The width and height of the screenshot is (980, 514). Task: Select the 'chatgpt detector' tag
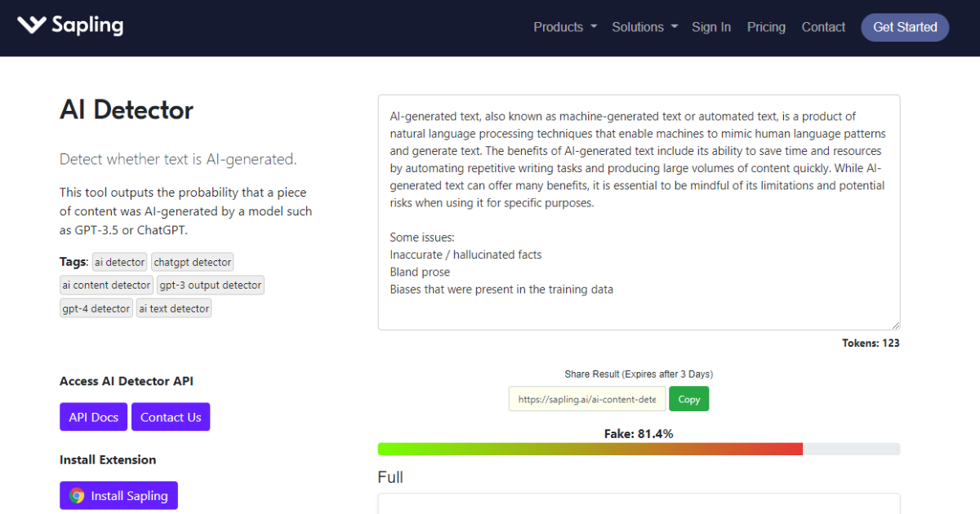[192, 262]
